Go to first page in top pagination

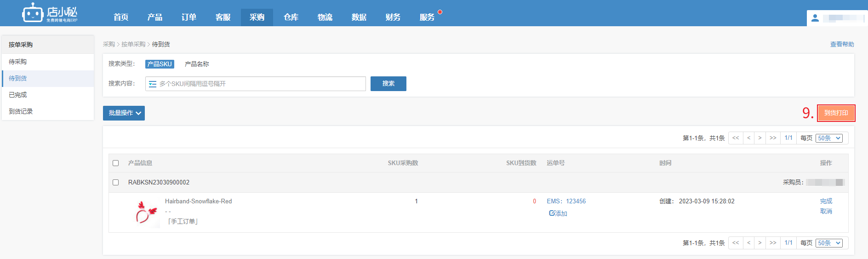pyautogui.click(x=736, y=138)
